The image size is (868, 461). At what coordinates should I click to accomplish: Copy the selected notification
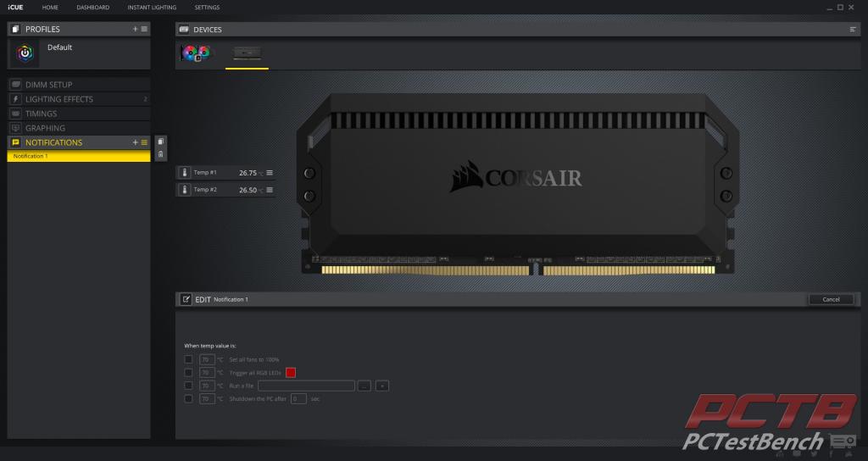[160, 142]
